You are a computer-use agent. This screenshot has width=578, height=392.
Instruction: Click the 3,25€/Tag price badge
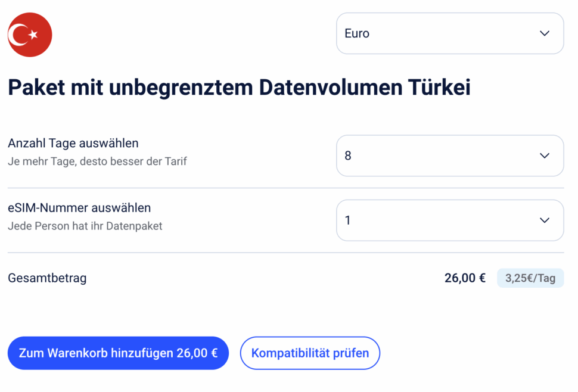click(x=530, y=278)
